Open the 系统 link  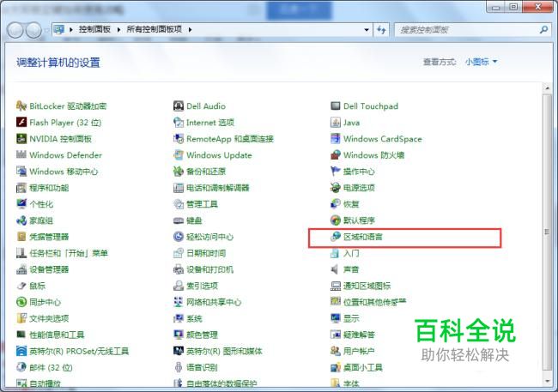pyautogui.click(x=194, y=318)
